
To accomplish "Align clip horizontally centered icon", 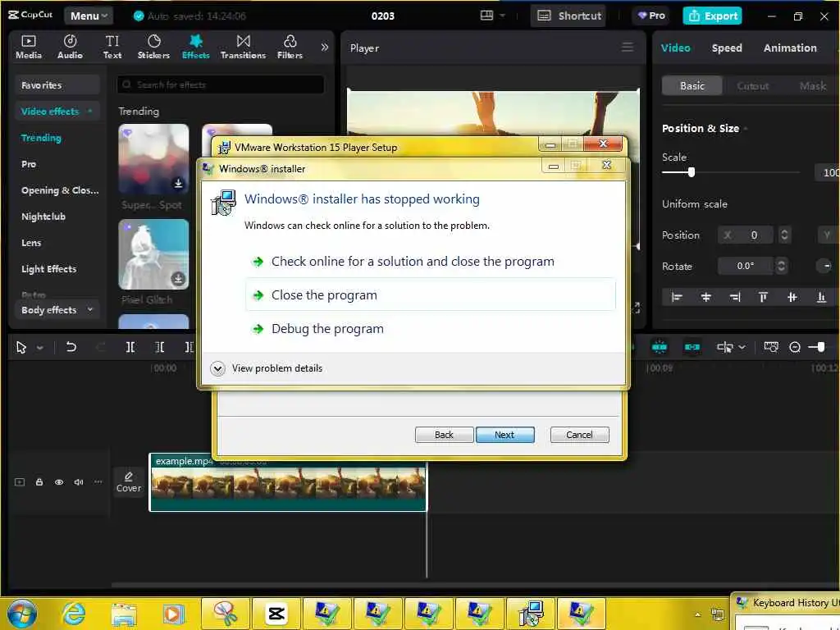I will coord(705,297).
